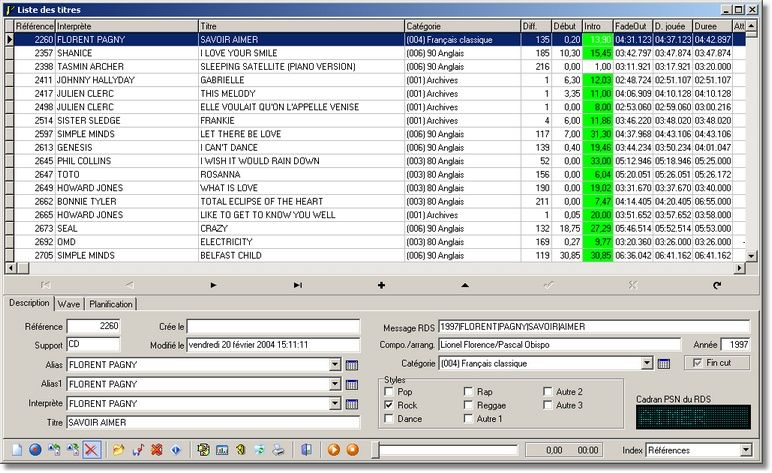Click the red crossed-out cancel icon

coord(157,450)
